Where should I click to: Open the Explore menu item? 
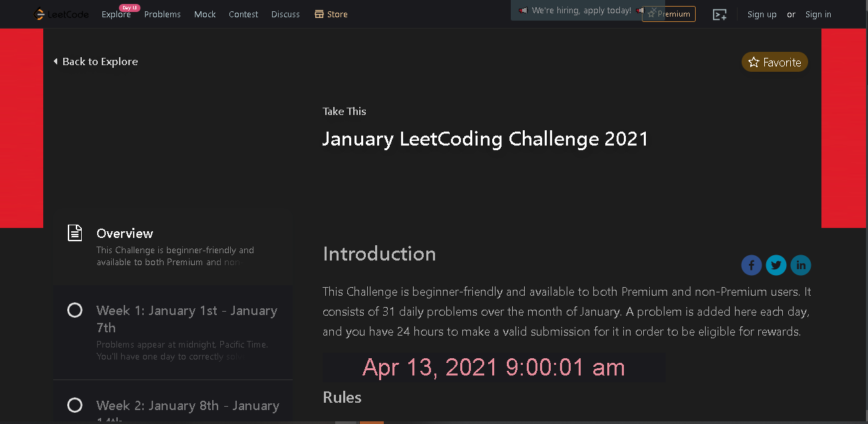116,15
